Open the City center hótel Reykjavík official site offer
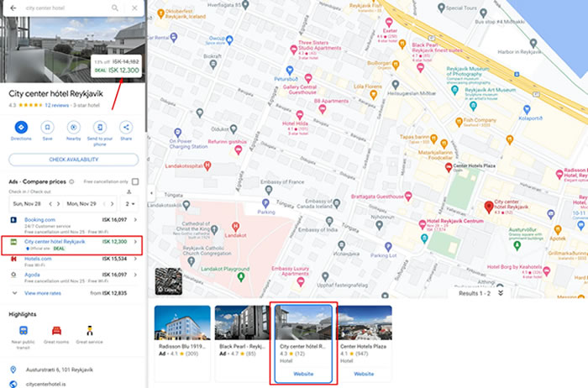 pyautogui.click(x=72, y=245)
